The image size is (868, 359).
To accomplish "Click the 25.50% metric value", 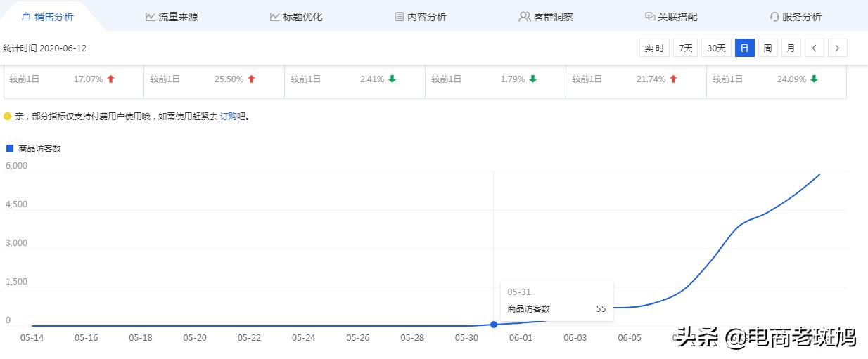I will point(229,79).
